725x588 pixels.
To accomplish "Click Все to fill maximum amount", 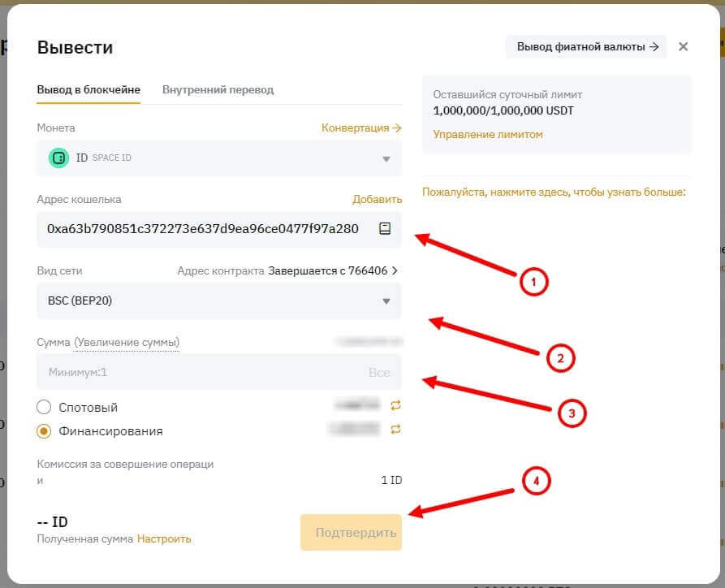I will (x=379, y=373).
